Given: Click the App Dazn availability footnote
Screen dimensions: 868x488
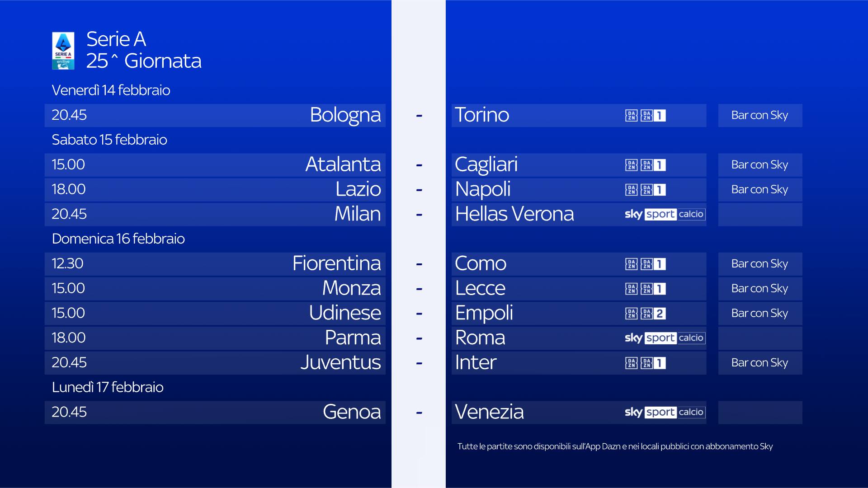Looking at the screenshot, I should click(x=615, y=446).
